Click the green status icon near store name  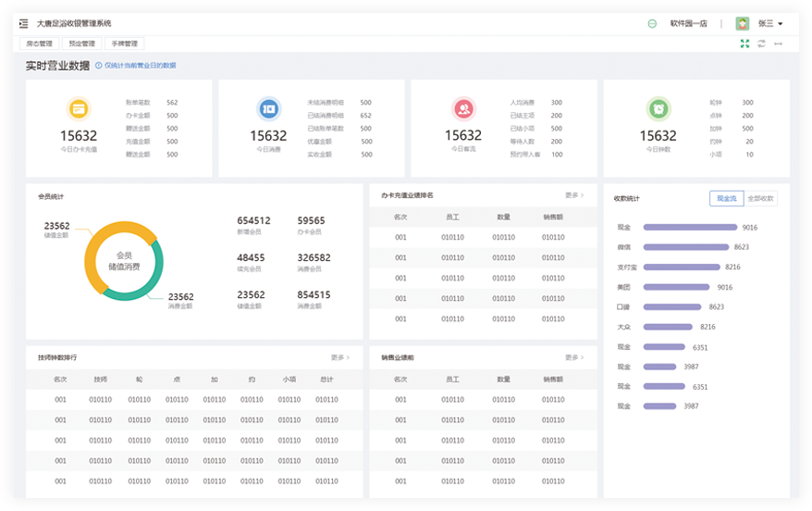pyautogui.click(x=653, y=23)
